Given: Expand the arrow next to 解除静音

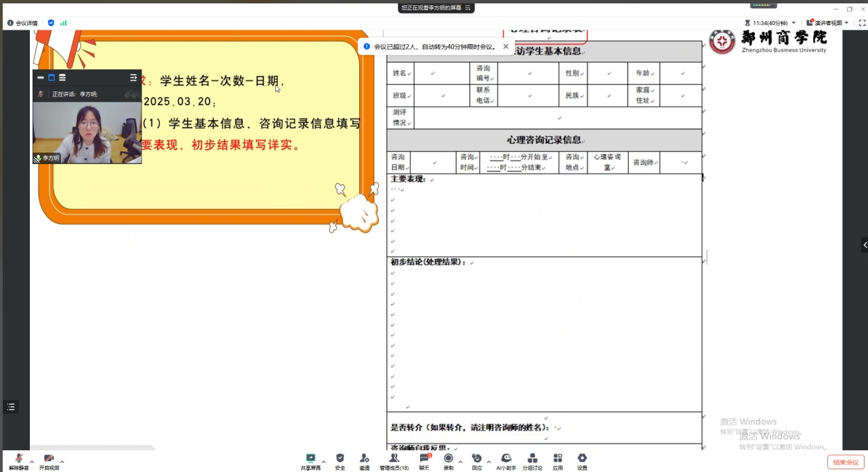Looking at the screenshot, I should point(32,462).
